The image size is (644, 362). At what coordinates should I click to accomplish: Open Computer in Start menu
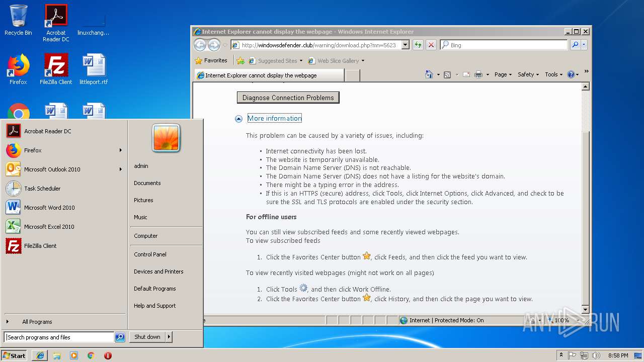point(145,236)
